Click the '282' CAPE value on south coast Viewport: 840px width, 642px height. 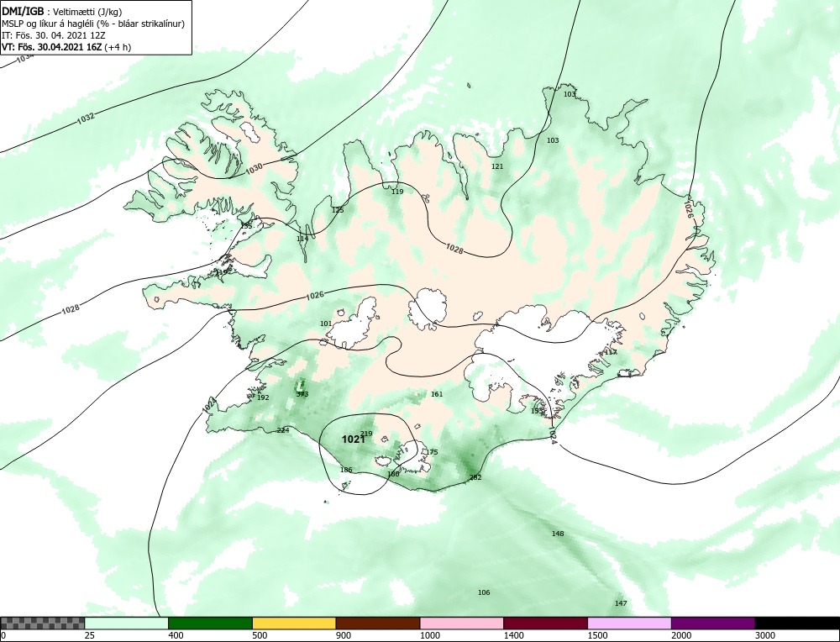pyautogui.click(x=475, y=477)
